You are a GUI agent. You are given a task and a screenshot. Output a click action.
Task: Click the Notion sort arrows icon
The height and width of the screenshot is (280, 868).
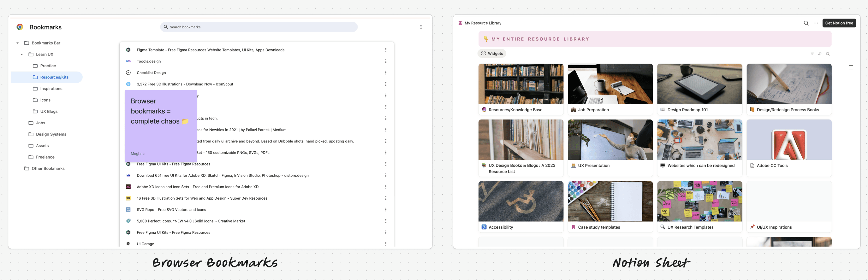tap(820, 54)
